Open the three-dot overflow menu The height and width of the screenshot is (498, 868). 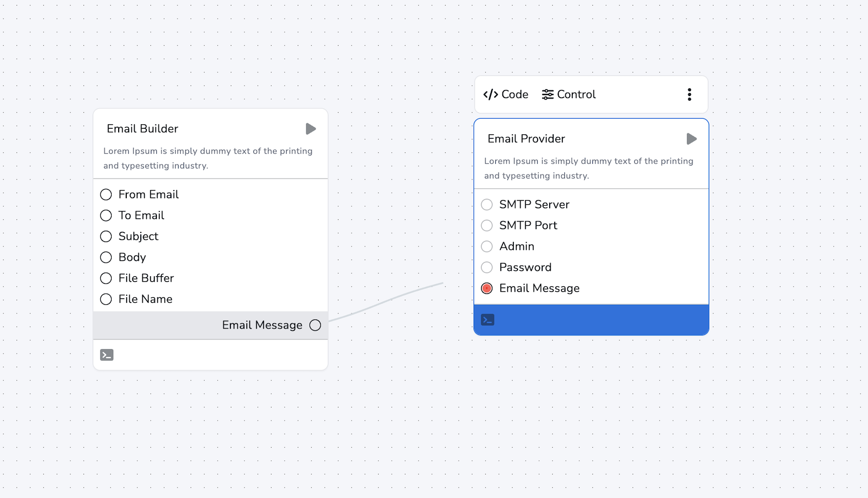click(x=689, y=94)
